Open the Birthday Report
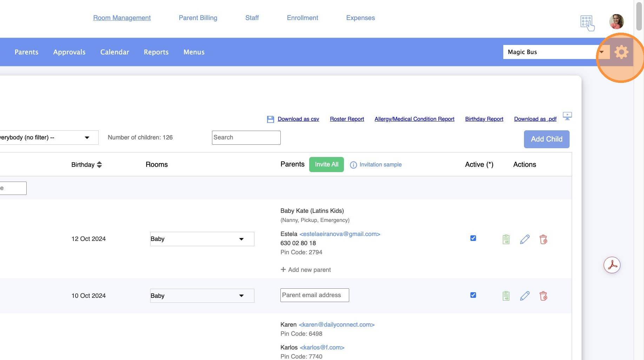The height and width of the screenshot is (360, 644). 484,119
